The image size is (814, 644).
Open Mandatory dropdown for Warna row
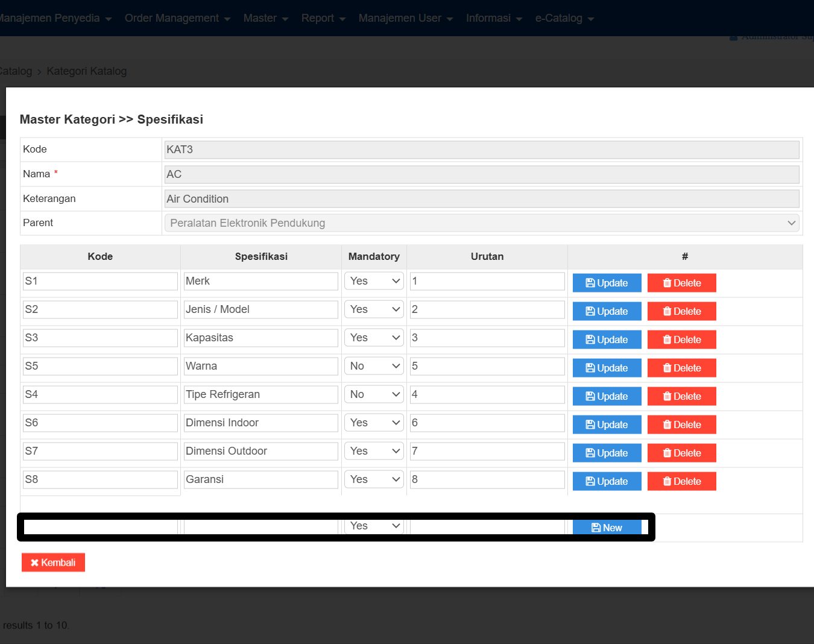pos(374,366)
